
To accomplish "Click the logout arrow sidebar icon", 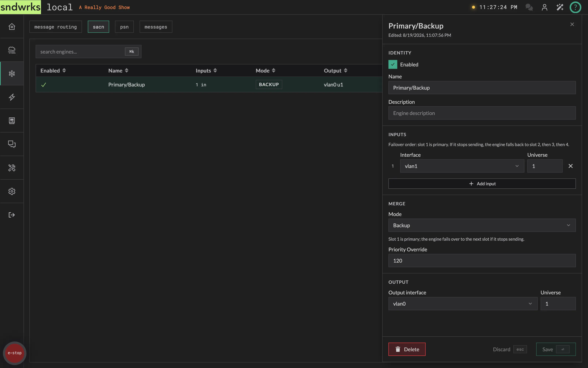I will click(x=12, y=215).
